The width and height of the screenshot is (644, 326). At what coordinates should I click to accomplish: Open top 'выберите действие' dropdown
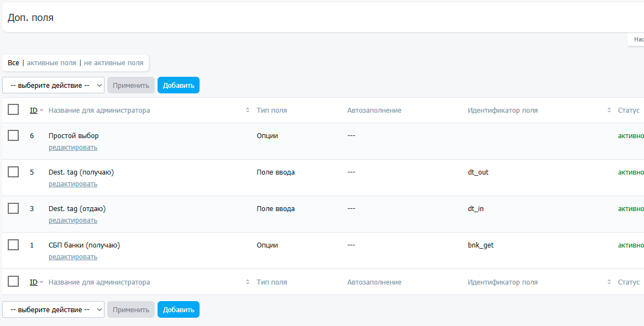53,85
